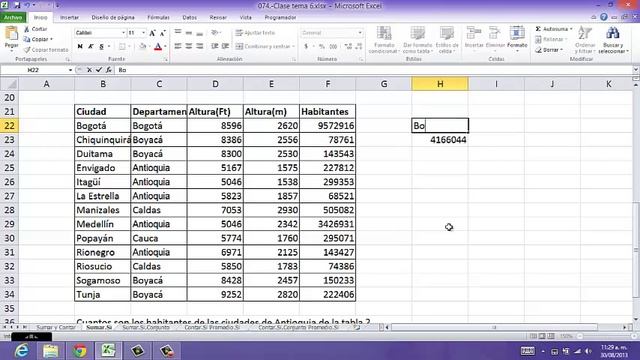
Task: Align text to bottom of cell
Action: [x=199, y=33]
